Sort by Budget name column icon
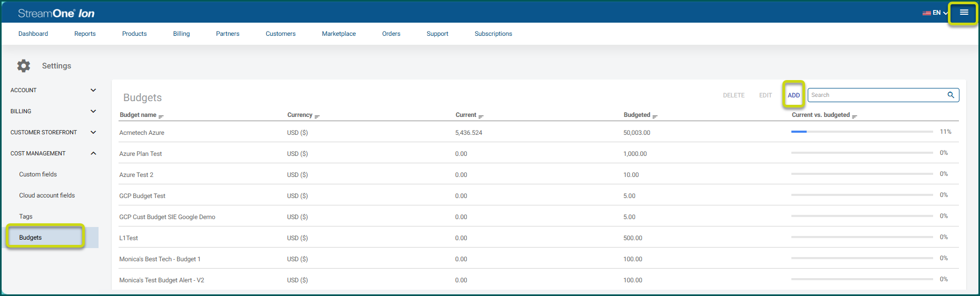The image size is (980, 296). pos(161,116)
